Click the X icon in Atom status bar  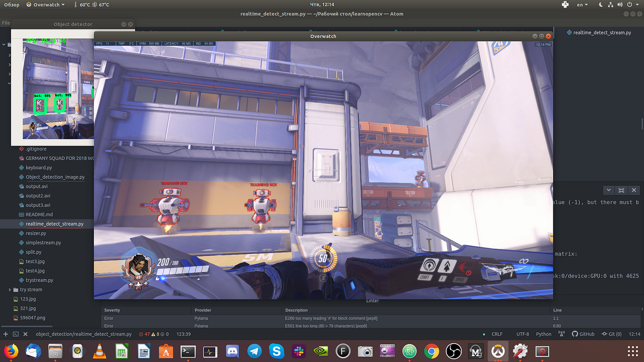[25, 334]
